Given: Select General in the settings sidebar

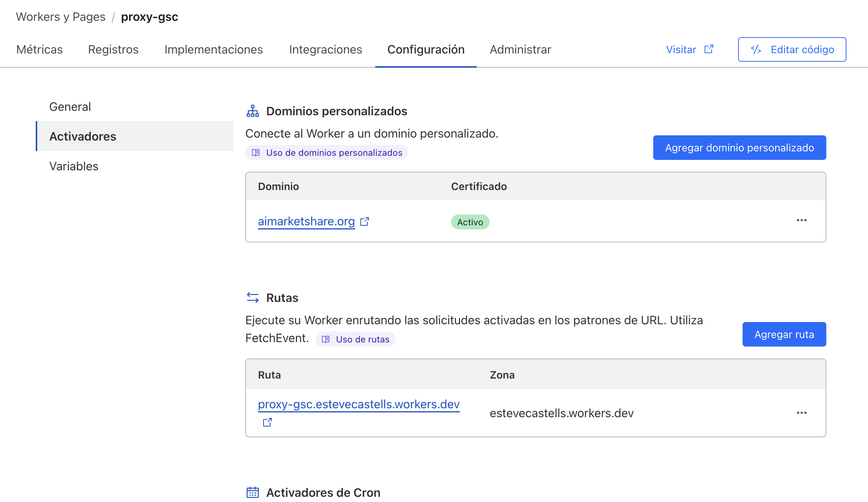Looking at the screenshot, I should (70, 107).
